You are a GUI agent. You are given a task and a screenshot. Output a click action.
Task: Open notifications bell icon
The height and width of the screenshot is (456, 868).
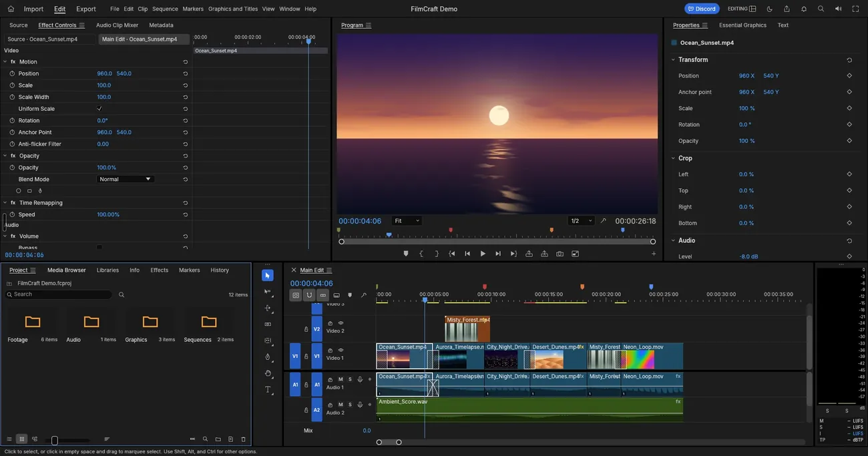tap(804, 9)
